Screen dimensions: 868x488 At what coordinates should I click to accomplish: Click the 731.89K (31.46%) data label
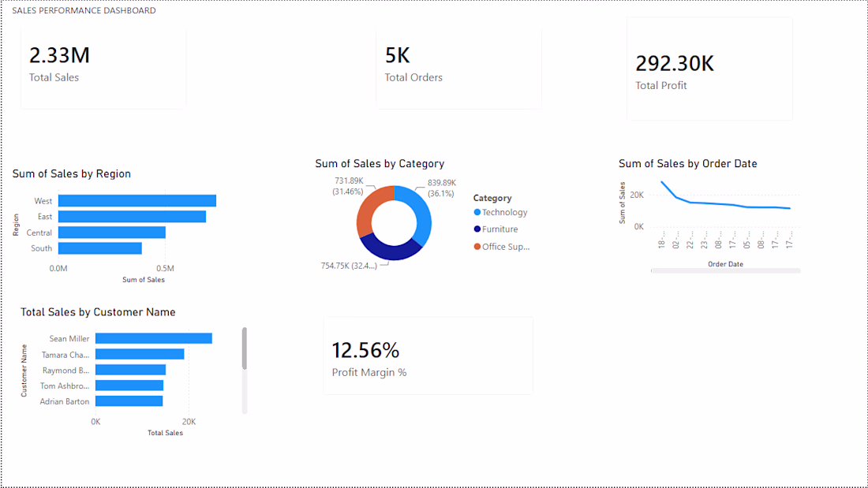[348, 187]
